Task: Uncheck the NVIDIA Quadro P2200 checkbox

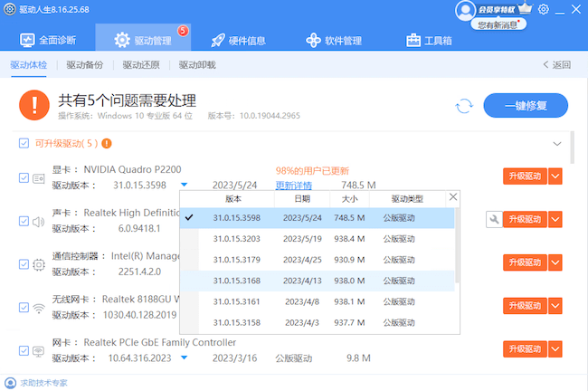Action: (24, 178)
